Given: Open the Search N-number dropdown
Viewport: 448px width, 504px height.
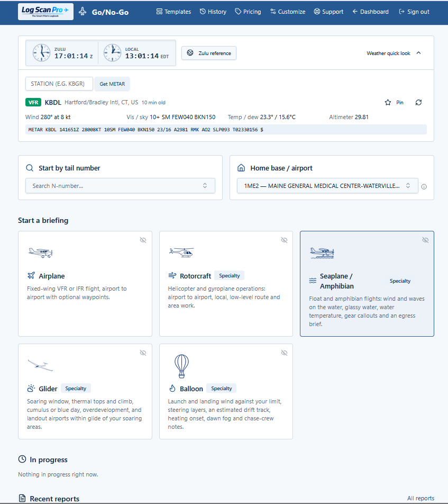Looking at the screenshot, I should click(120, 186).
